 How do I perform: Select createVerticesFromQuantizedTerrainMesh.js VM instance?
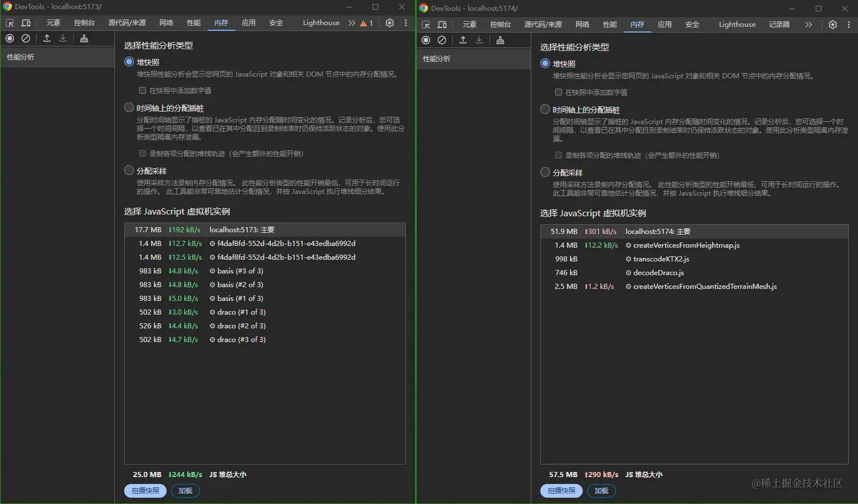(x=694, y=287)
